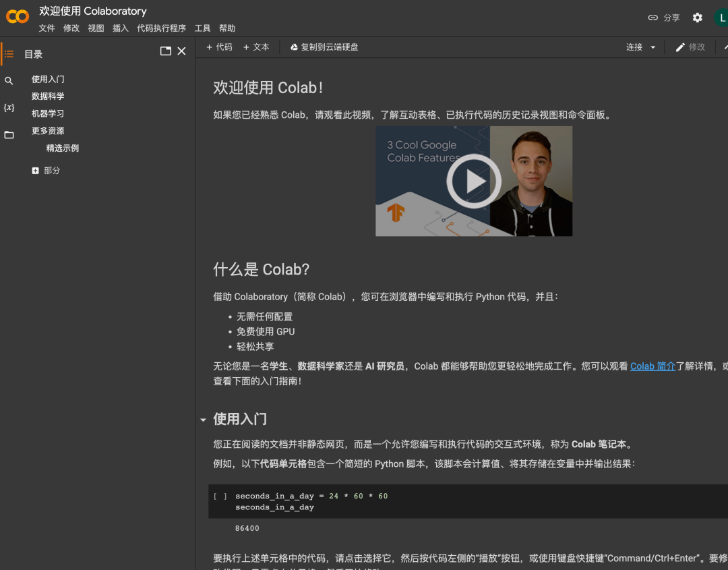Screen dimensions: 728x570
Task: Open the 工具 menu
Action: coord(202,28)
